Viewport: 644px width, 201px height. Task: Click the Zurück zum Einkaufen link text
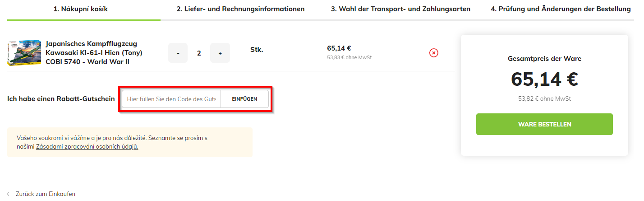(46, 194)
